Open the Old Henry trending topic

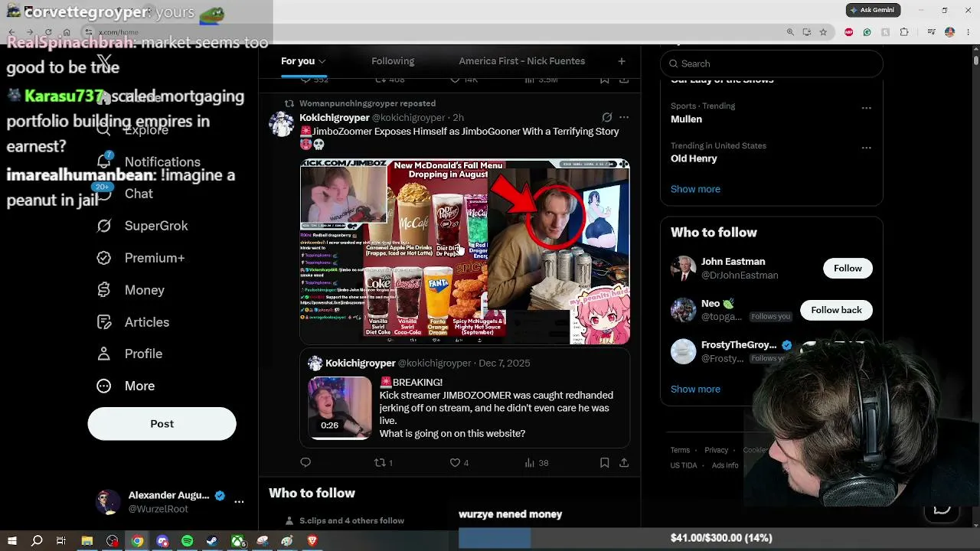694,158
